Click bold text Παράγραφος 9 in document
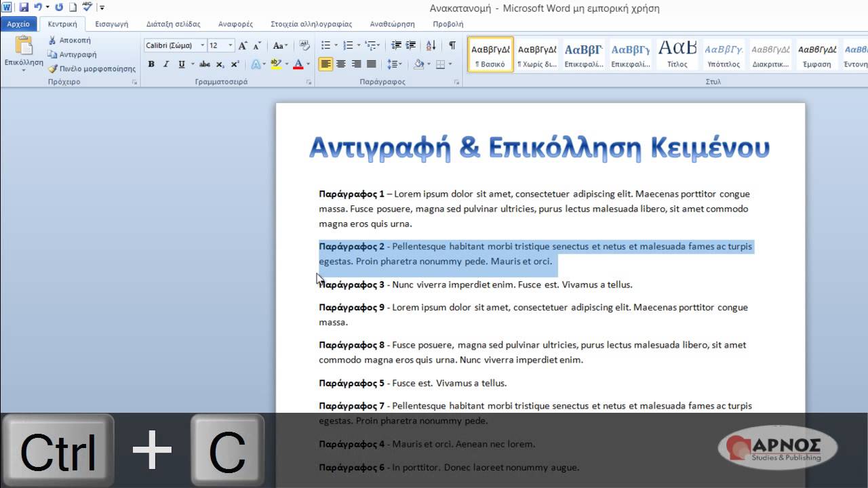 pos(352,308)
